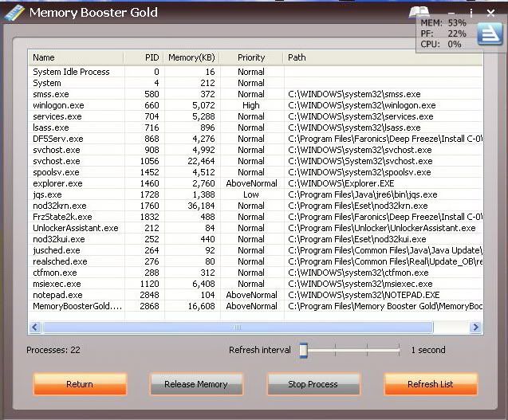Click the Memory Booster Gold RAM logo

click(x=14, y=13)
